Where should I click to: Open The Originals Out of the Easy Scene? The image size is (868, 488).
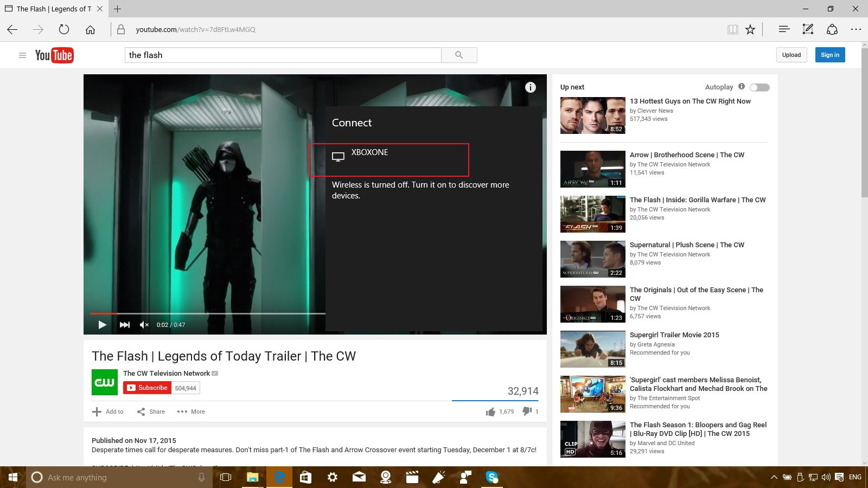pos(697,294)
